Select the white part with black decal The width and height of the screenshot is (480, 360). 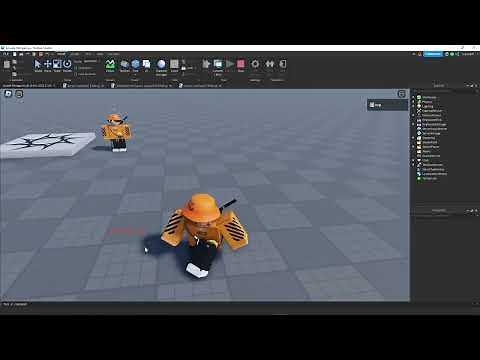47,145
